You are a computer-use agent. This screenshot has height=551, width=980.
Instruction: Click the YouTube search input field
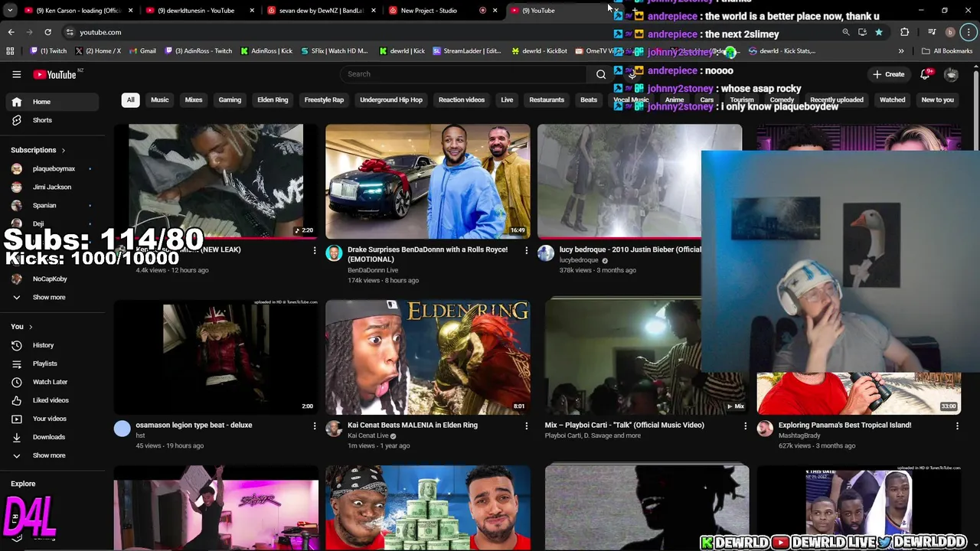pos(465,74)
